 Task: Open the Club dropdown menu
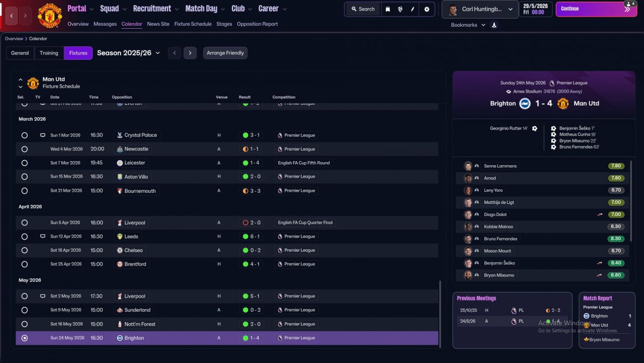242,9
